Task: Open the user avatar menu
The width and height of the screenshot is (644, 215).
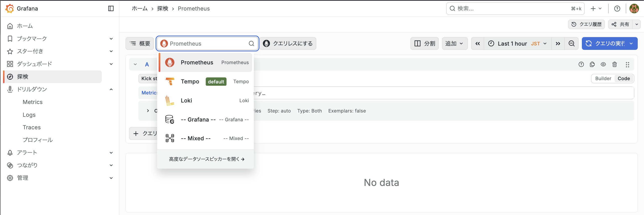Action: pyautogui.click(x=634, y=9)
